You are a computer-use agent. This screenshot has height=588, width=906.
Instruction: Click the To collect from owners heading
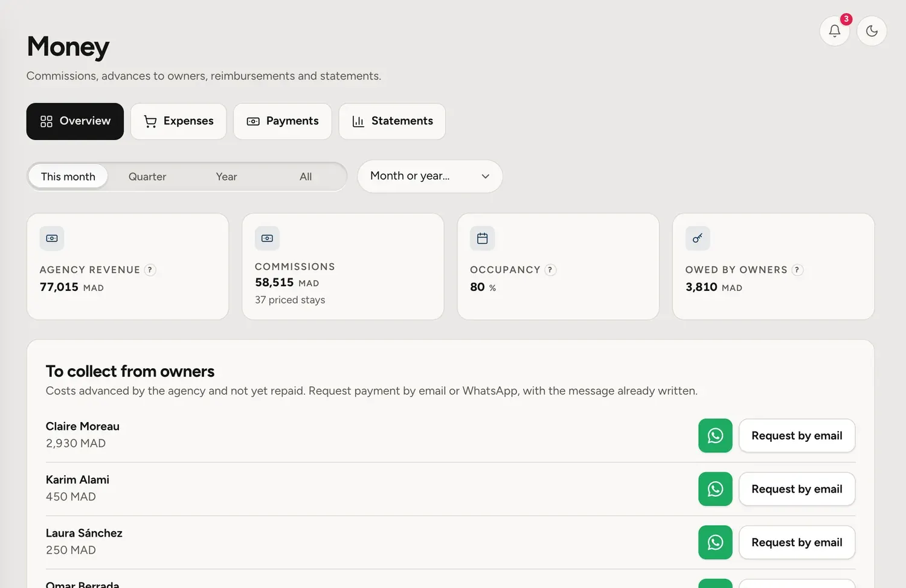130,371
